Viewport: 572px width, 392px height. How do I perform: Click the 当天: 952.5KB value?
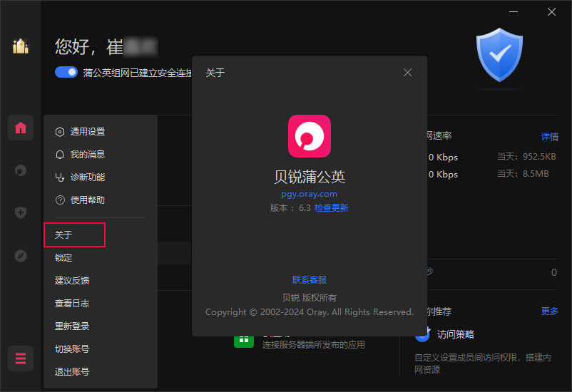click(x=526, y=156)
